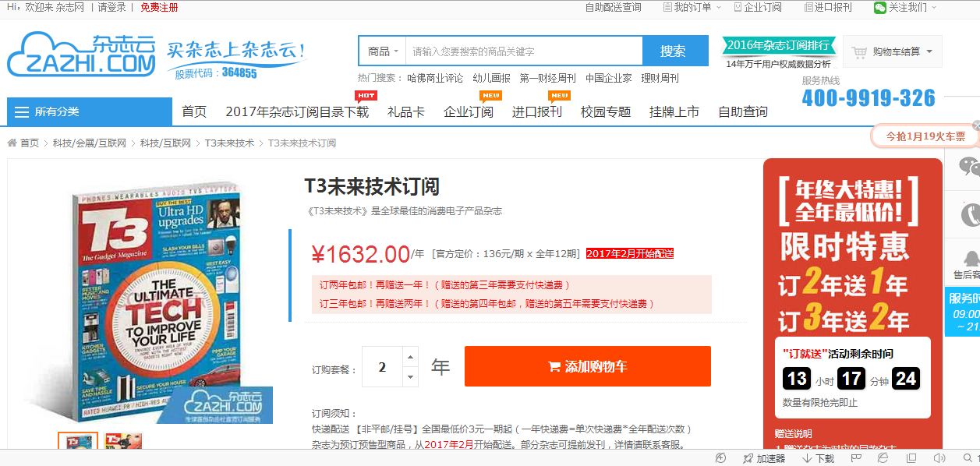Viewport: 980px width, 466px height.
Task: Click the browser accelerator rocket icon
Action: [748, 458]
